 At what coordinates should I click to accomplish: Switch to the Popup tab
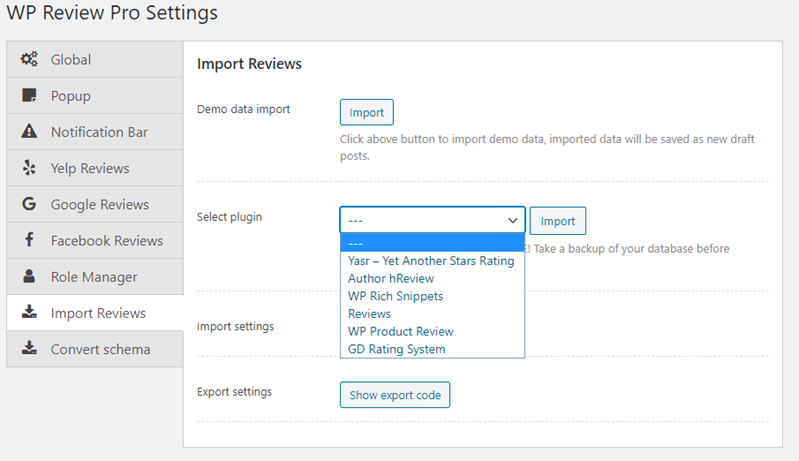(95, 96)
